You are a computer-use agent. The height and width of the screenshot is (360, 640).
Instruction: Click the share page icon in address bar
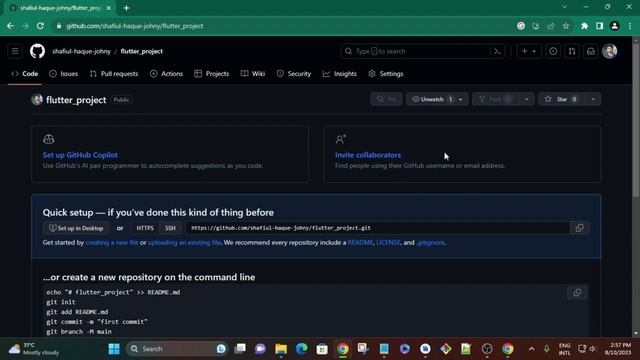551,26
